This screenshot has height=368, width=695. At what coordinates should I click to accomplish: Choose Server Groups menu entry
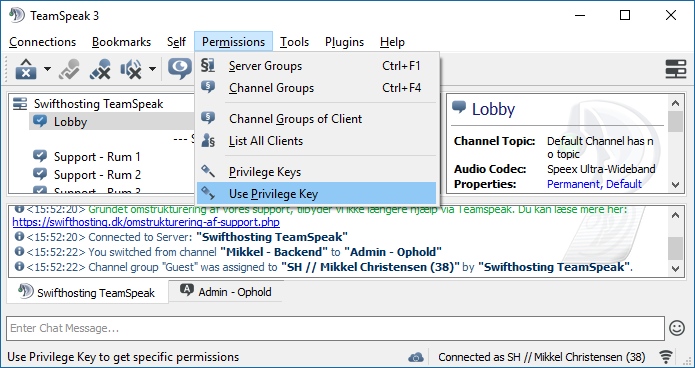point(316,66)
